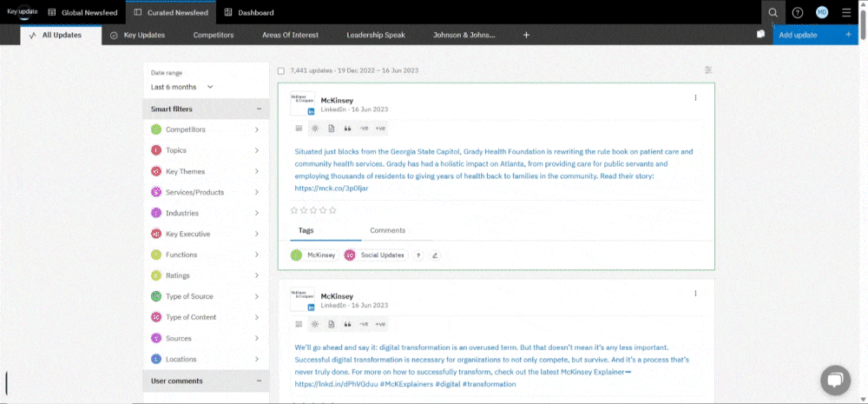Click the document icon on first McKinsey card
Image resolution: width=868 pixels, height=404 pixels.
pos(331,128)
